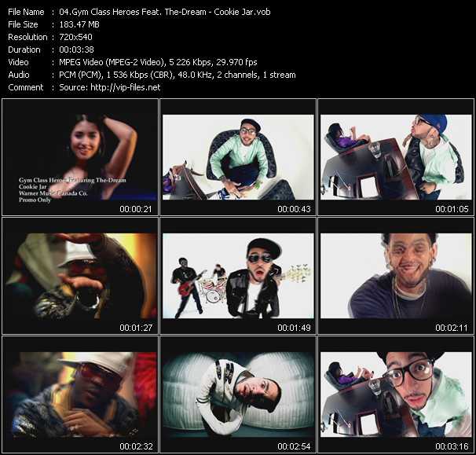The height and width of the screenshot is (455, 476).
Task: Select the resolution value 720x540
Action: coord(75,37)
